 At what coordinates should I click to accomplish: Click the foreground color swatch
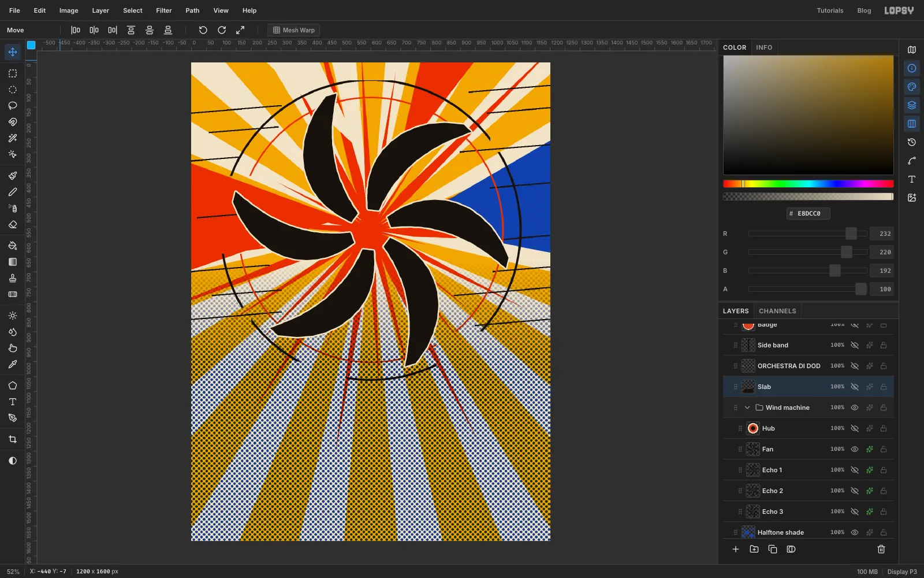31,45
